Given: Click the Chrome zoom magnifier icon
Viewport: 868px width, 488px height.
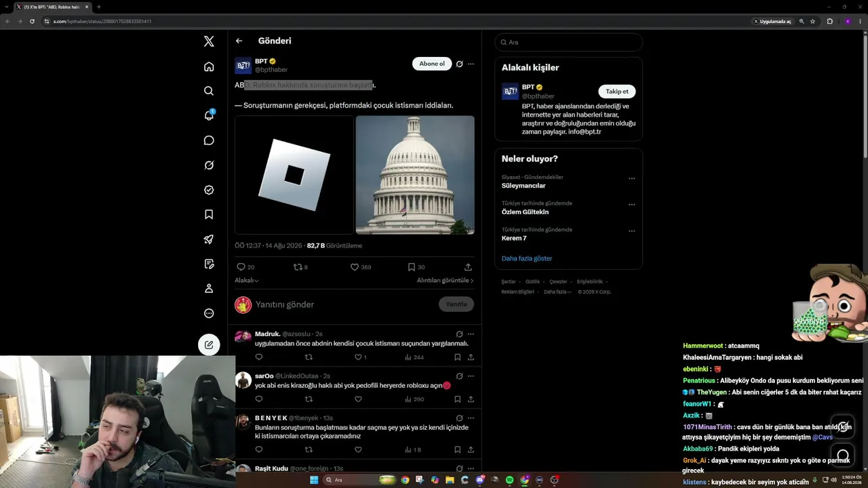Looking at the screenshot, I should pyautogui.click(x=802, y=21).
